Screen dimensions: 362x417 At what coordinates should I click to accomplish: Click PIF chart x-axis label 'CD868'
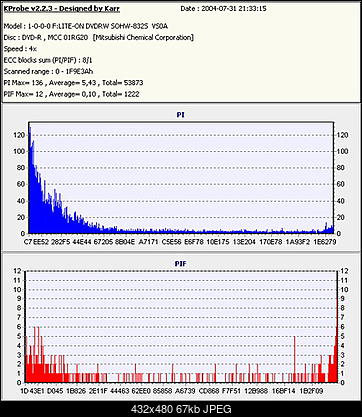click(x=209, y=391)
